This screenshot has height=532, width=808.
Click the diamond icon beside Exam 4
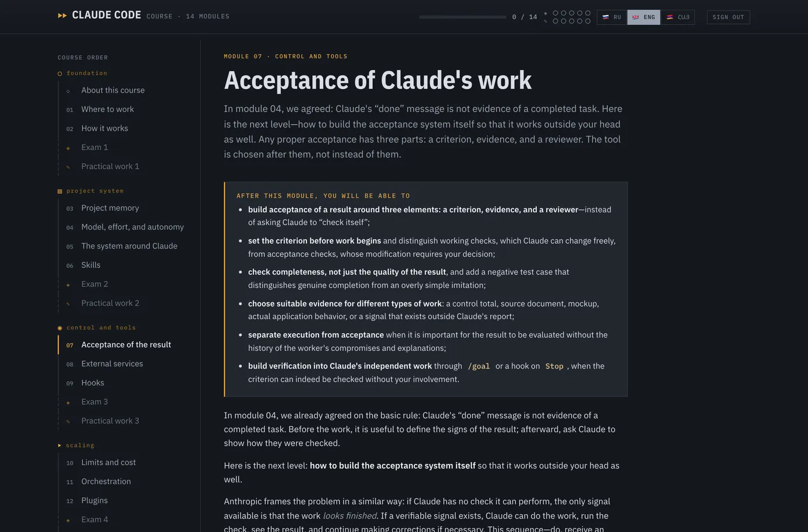68,520
